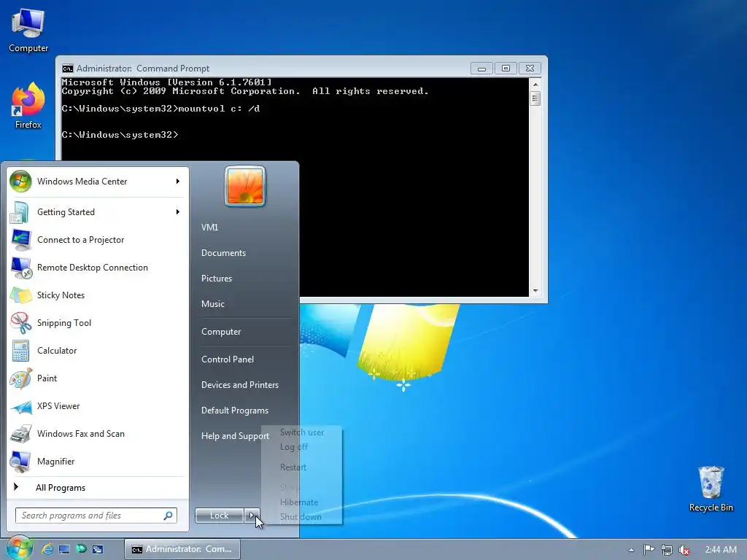Open Connect to a Projector
747x560 pixels.
(98, 239)
